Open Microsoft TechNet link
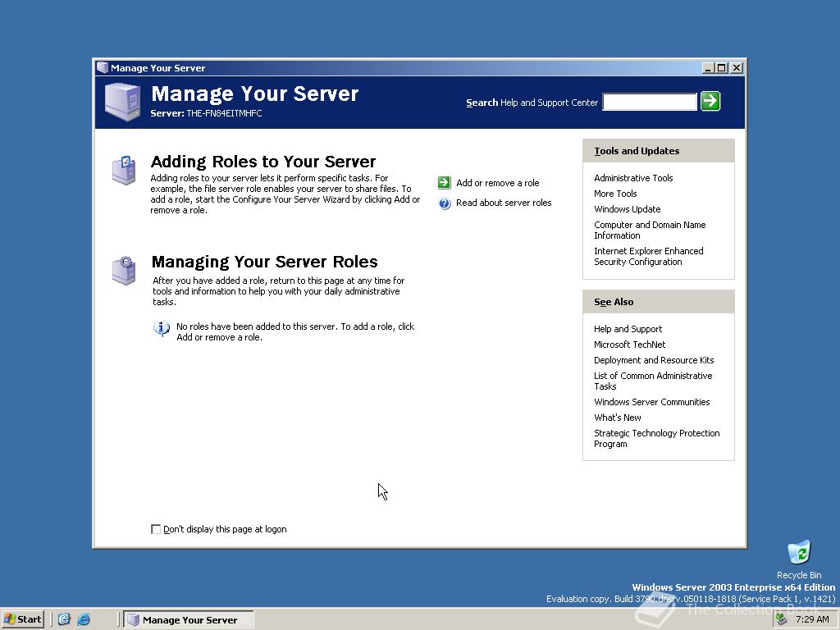Image resolution: width=840 pixels, height=630 pixels. pyautogui.click(x=629, y=345)
